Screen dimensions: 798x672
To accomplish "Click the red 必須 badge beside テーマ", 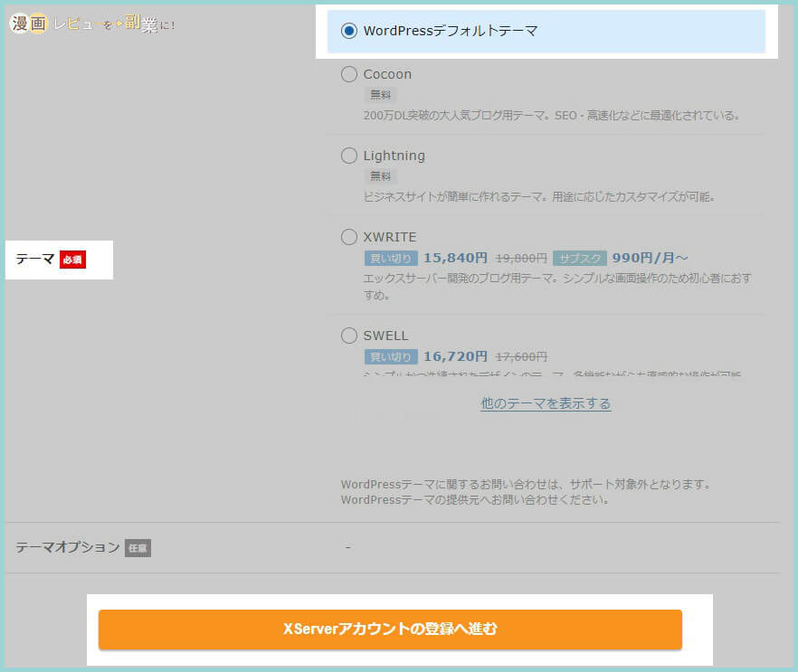I will coord(72,260).
